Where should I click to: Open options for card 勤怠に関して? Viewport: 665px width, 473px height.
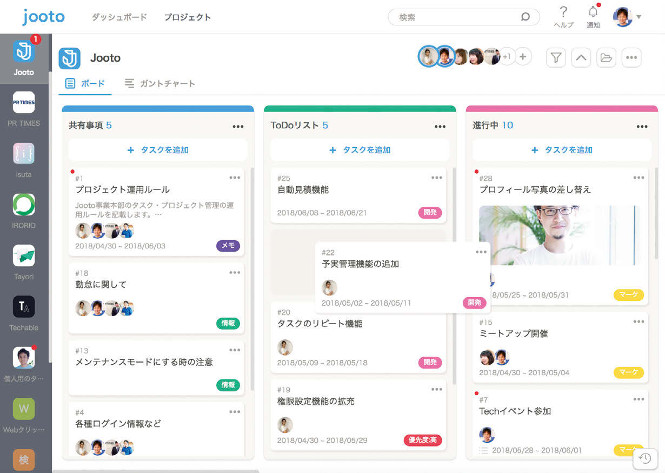coord(235,272)
